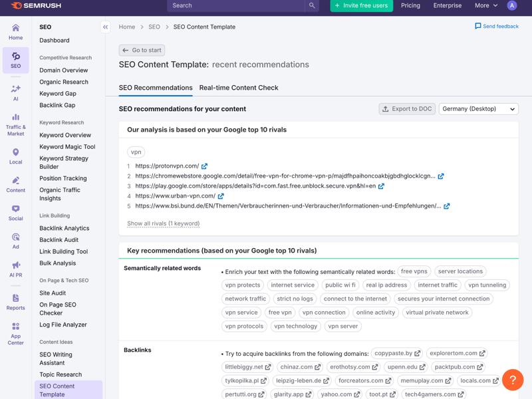
Task: Open the AI section in sidebar
Action: coord(15,92)
